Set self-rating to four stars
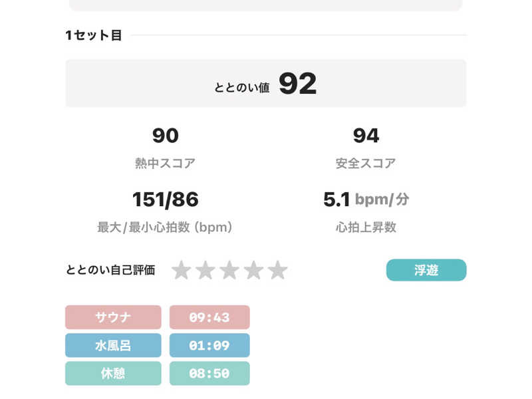This screenshot has width=532, height=399. tap(254, 270)
